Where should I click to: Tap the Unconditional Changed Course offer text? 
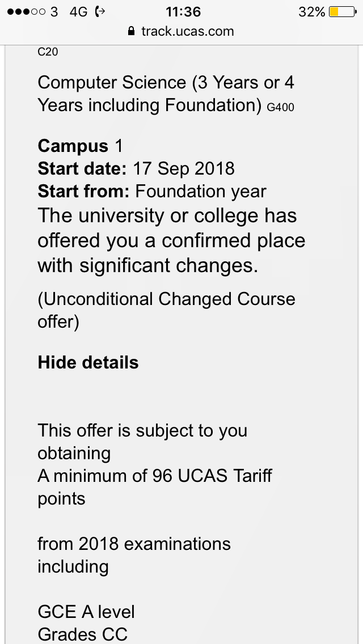[167, 310]
